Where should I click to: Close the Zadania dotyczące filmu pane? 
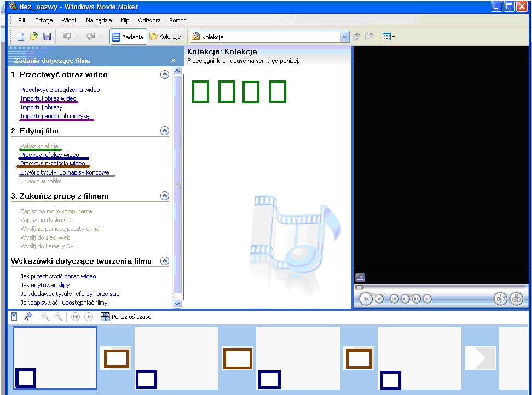(173, 60)
